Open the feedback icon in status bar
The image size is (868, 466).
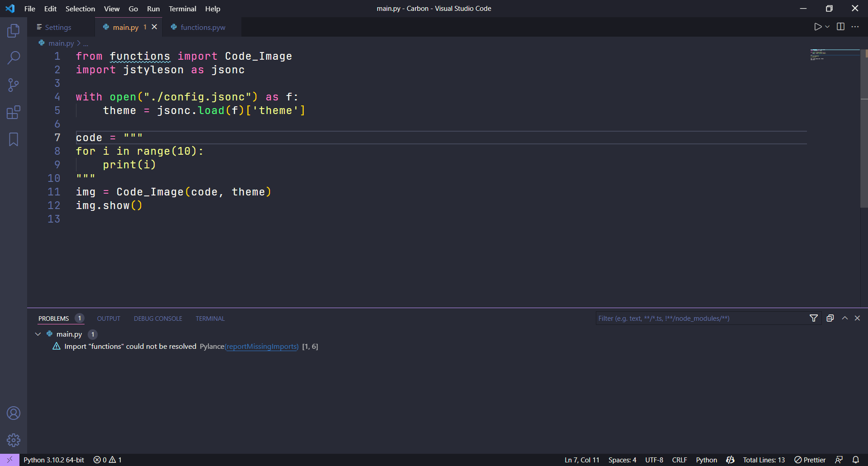tap(839, 460)
